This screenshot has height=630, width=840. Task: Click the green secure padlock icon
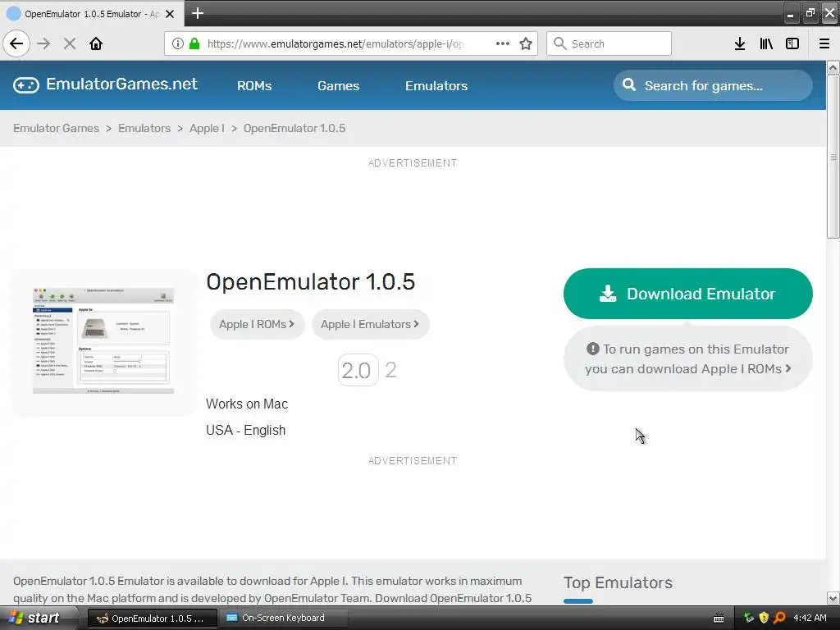194,43
